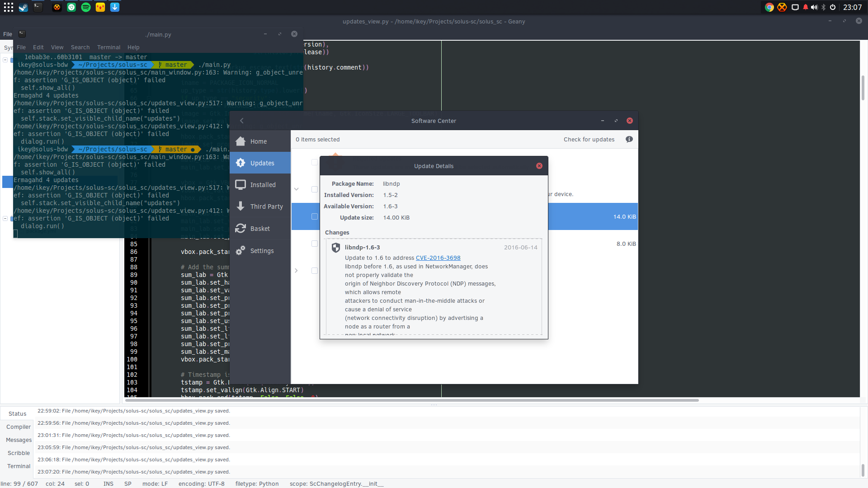Switch to Geany Messages tab
Image resolution: width=868 pixels, height=488 pixels.
19,440
